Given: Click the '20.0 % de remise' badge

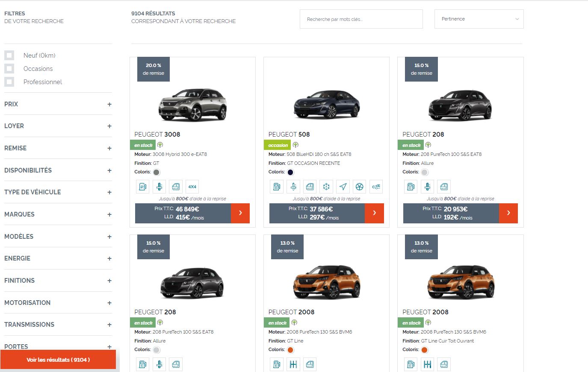Looking at the screenshot, I should pos(154,69).
